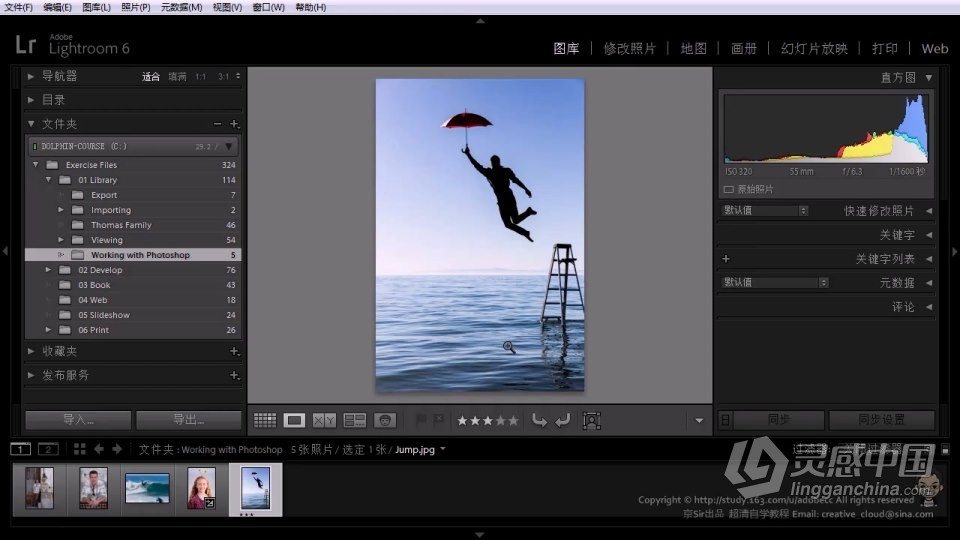
Task: Open Survey view
Action: click(x=354, y=420)
